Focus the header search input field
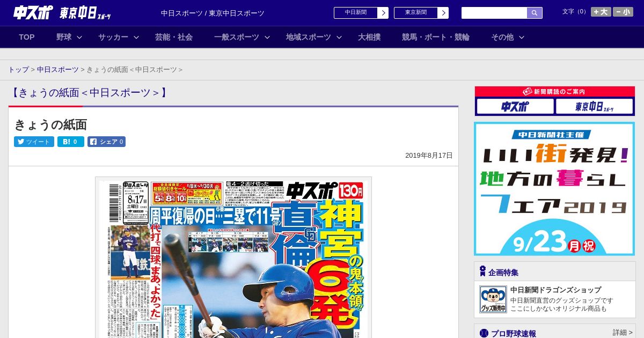644x338 pixels. click(494, 13)
